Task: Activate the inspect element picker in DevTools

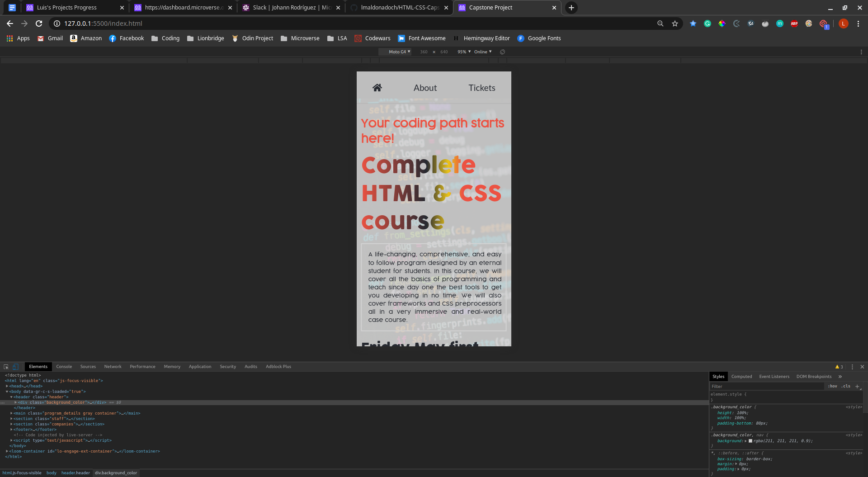Action: pyautogui.click(x=6, y=367)
